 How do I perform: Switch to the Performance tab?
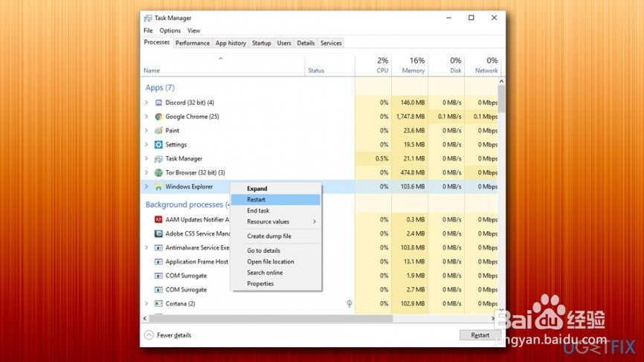[192, 42]
